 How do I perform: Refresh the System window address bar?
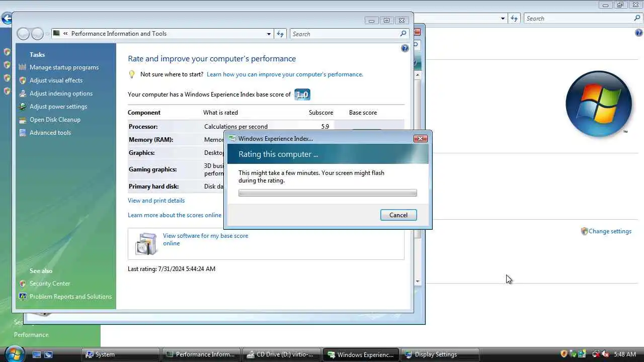pyautogui.click(x=514, y=19)
